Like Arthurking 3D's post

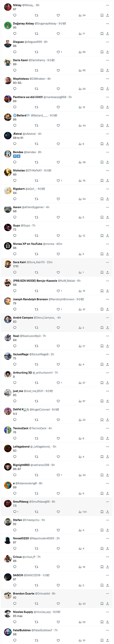[58, 383]
